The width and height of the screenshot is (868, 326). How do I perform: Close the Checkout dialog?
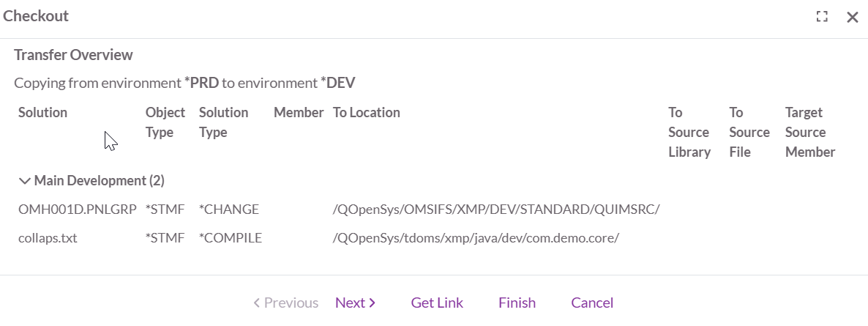tap(852, 17)
